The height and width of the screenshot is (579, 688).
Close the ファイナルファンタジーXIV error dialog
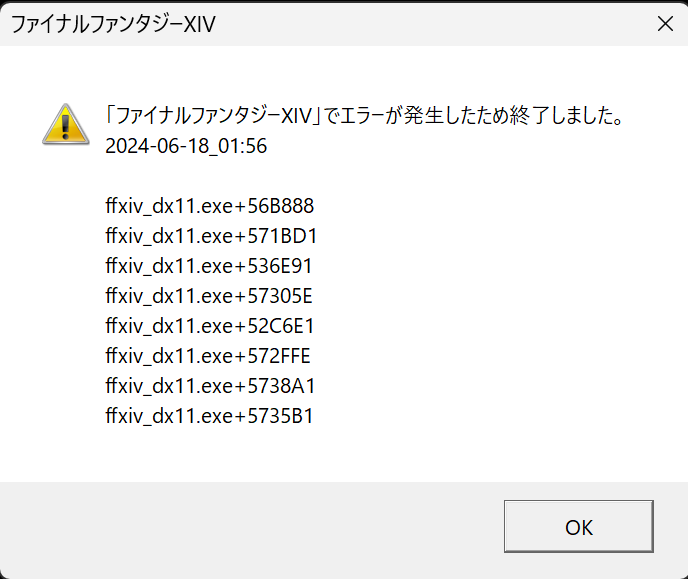(665, 24)
